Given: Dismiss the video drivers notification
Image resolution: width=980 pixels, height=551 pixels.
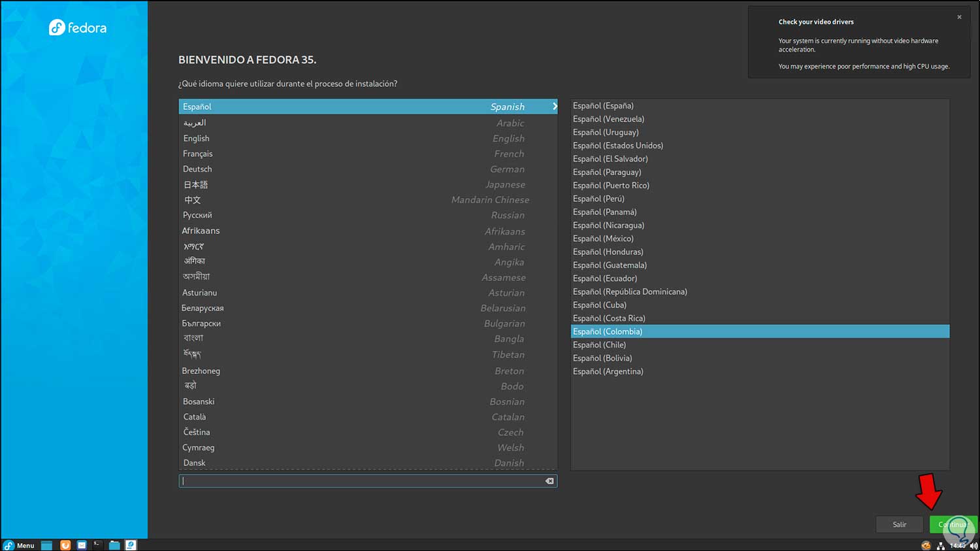Looking at the screenshot, I should click(959, 17).
